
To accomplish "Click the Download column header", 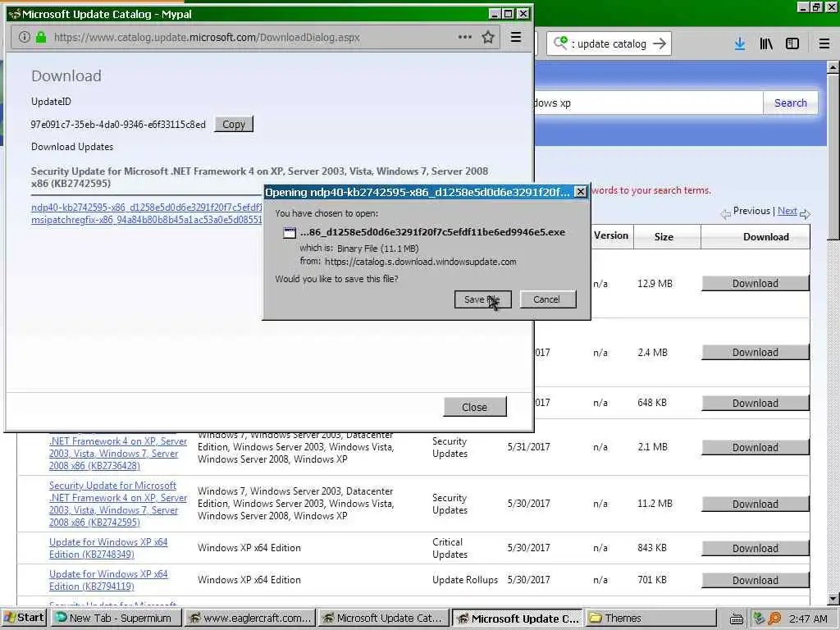I will (765, 237).
